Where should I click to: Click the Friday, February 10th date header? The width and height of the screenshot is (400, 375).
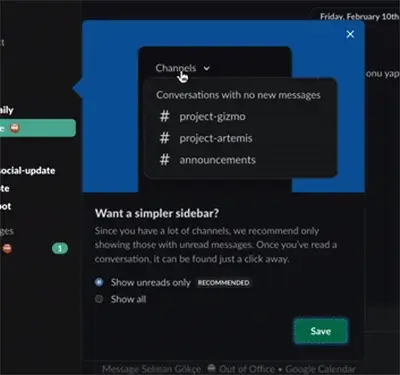359,17
